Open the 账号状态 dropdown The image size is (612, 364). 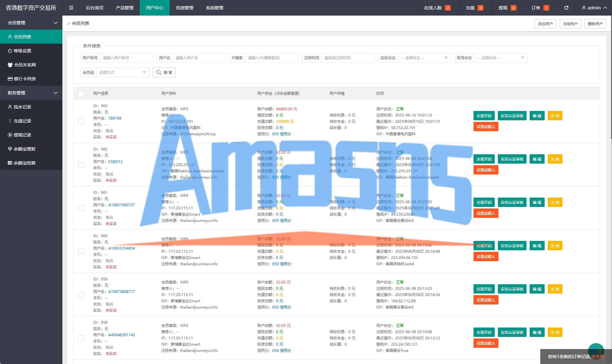tap(500, 58)
